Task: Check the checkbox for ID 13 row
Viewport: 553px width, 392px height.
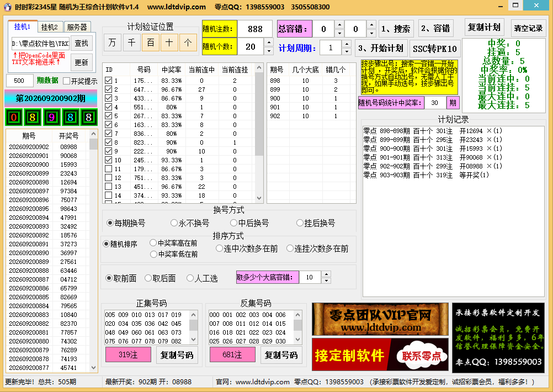Action: click(109, 186)
